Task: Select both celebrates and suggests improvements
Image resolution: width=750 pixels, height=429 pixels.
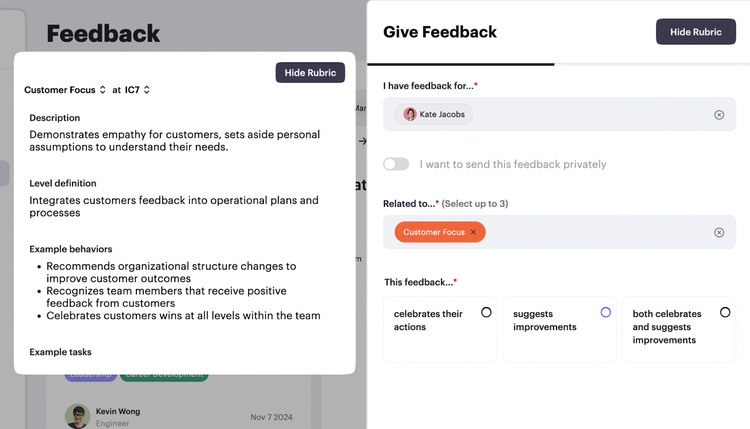Action: point(679,329)
